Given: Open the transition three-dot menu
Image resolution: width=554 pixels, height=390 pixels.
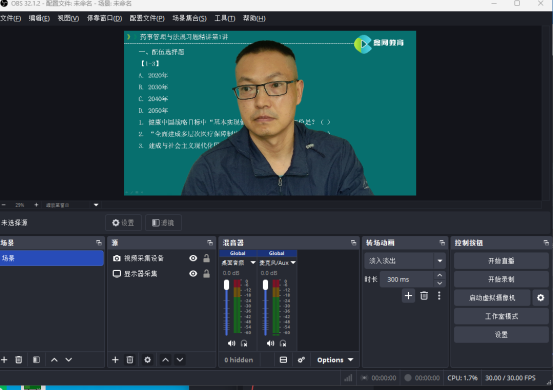Looking at the screenshot, I should pyautogui.click(x=439, y=296).
